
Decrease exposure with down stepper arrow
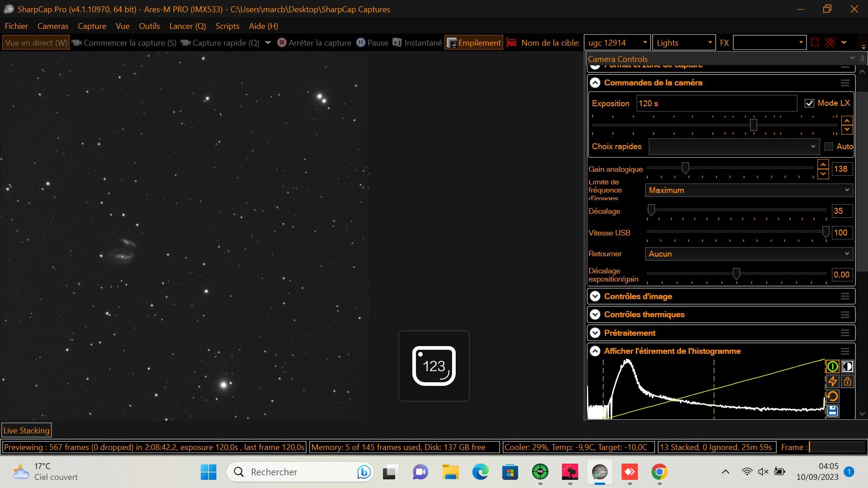[847, 130]
